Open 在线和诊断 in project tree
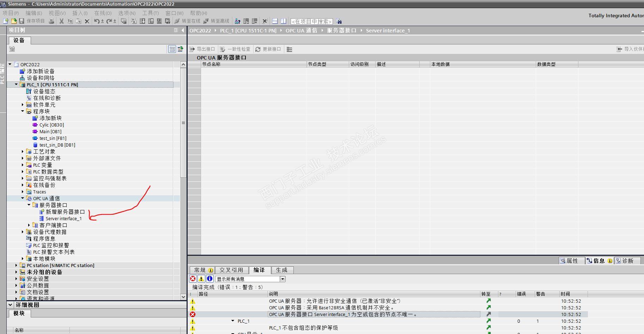The height and width of the screenshot is (334, 644). point(47,98)
